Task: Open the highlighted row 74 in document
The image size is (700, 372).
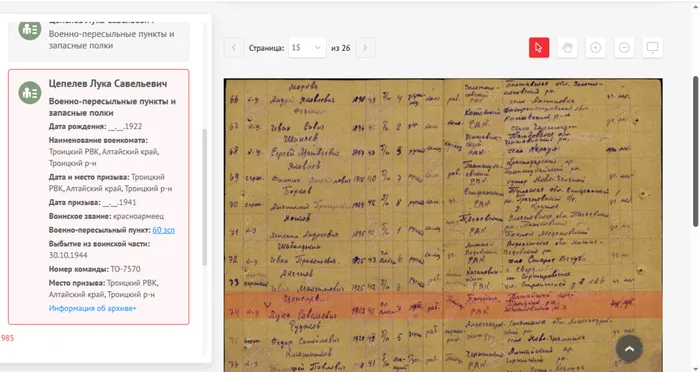Action: 443,305
